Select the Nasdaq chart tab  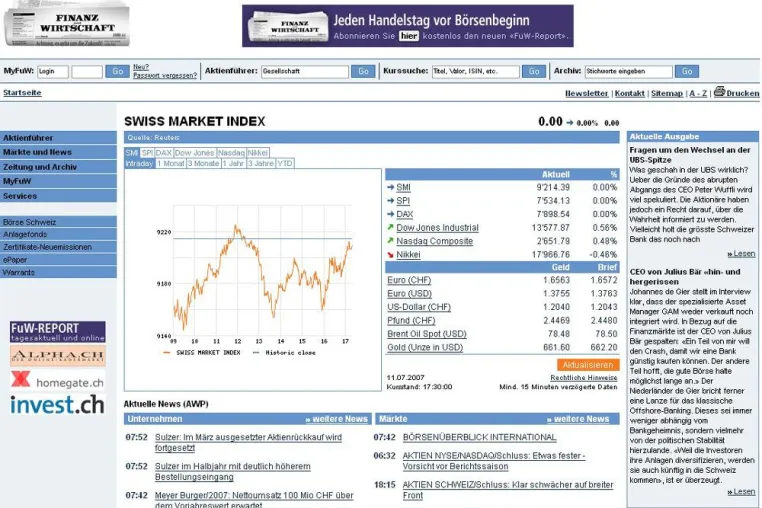(231, 153)
